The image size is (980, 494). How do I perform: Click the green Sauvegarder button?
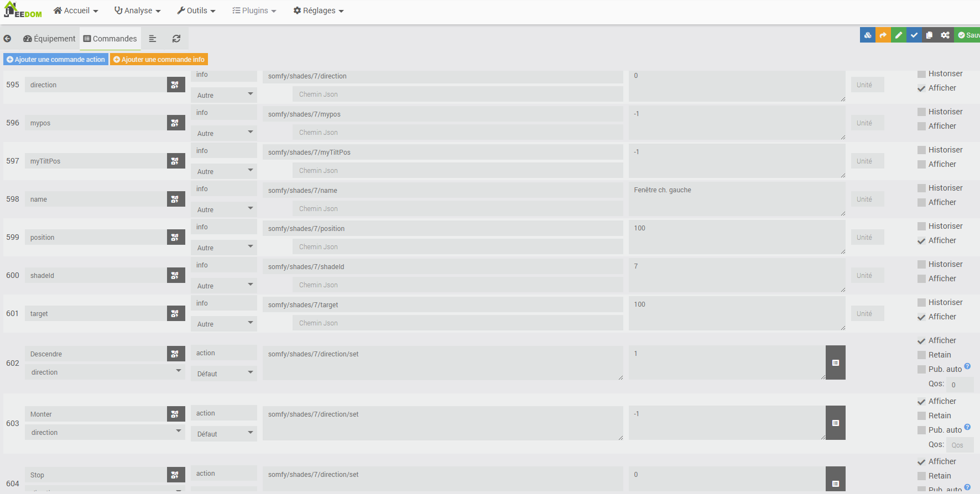point(968,35)
